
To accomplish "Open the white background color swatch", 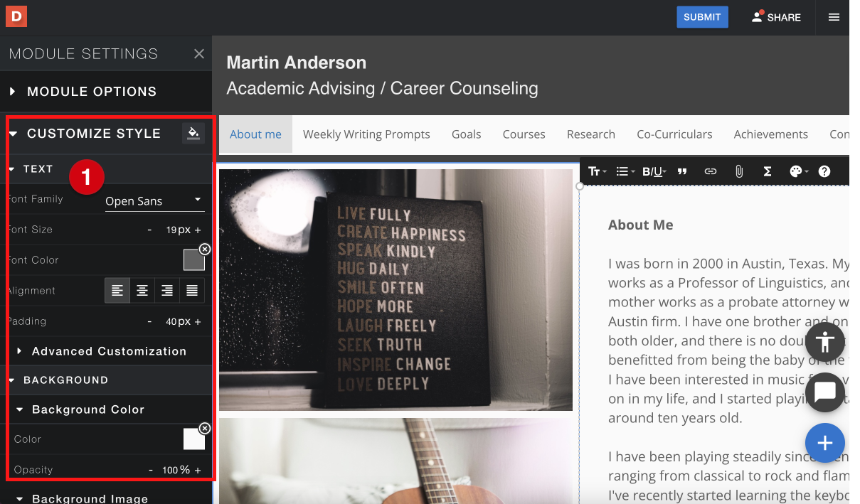I will [194, 439].
